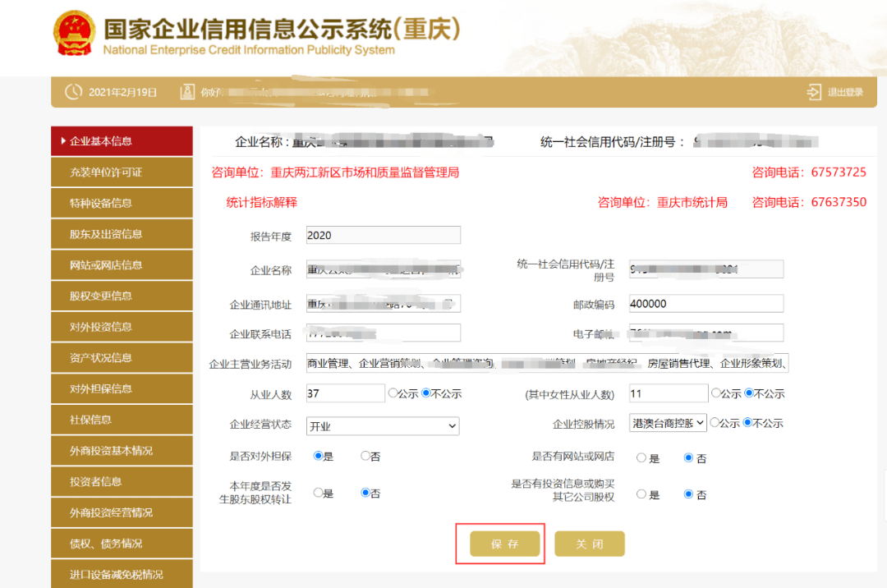
Task: Open 股权变更信息 sidebar section
Action: click(122, 296)
